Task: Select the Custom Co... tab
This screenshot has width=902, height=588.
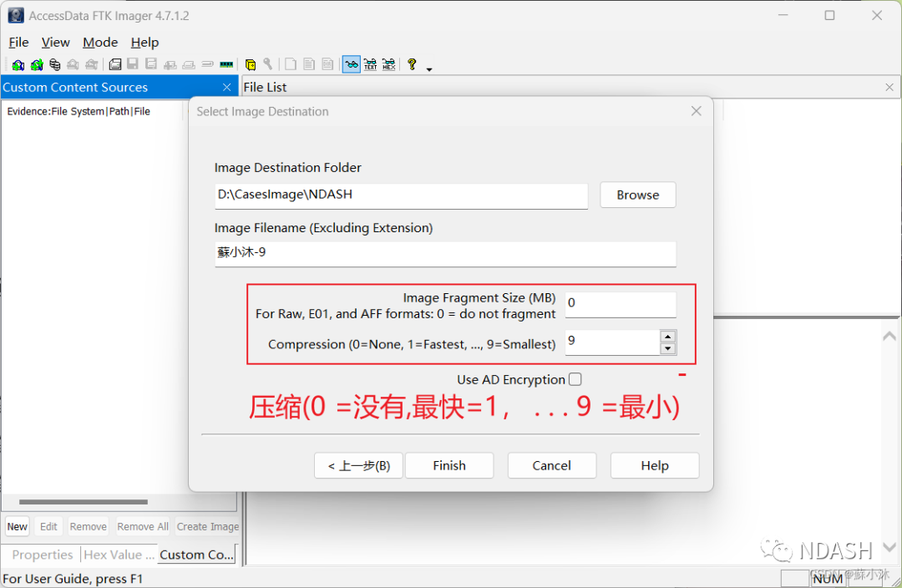Action: tap(197, 555)
